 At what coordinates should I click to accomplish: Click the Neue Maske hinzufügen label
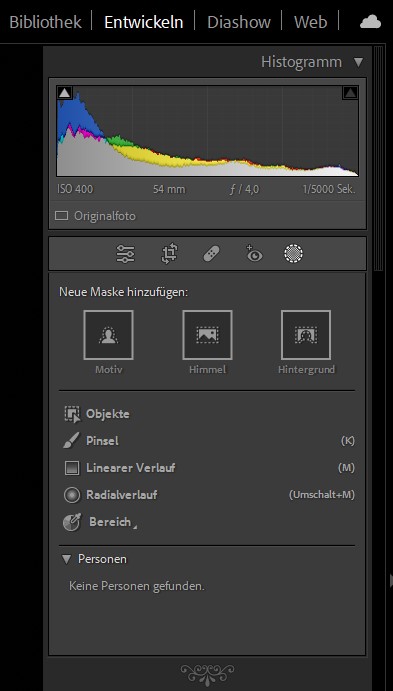[x=124, y=292]
